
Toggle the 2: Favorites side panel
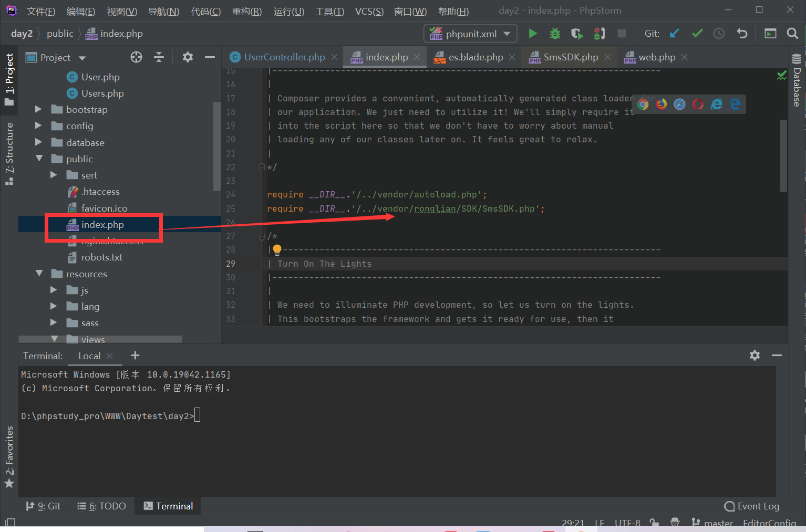[9, 457]
